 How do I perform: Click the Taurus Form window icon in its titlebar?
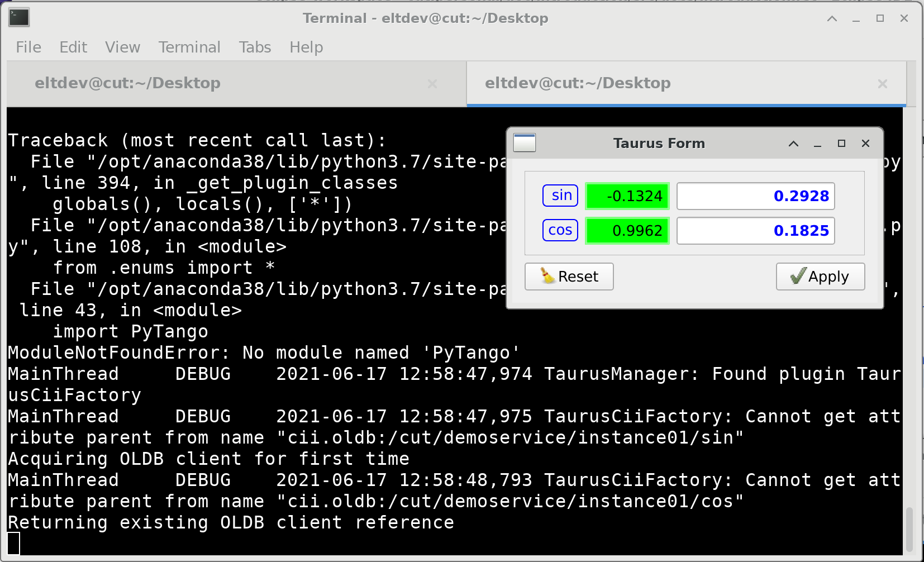(525, 143)
